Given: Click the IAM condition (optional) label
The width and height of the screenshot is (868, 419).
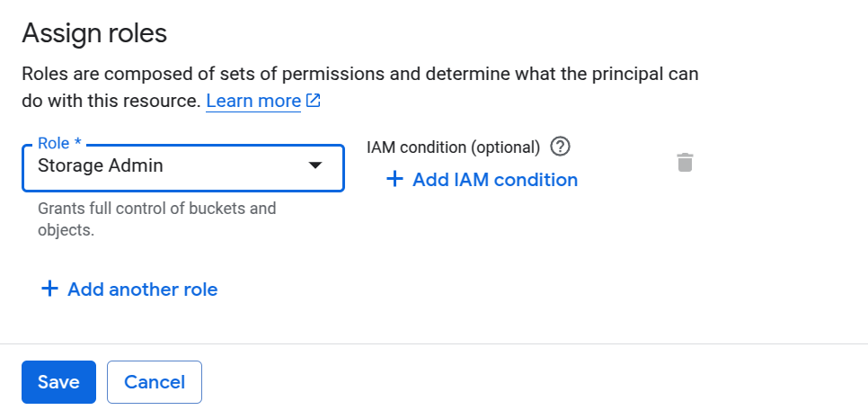Looking at the screenshot, I should 453,147.
